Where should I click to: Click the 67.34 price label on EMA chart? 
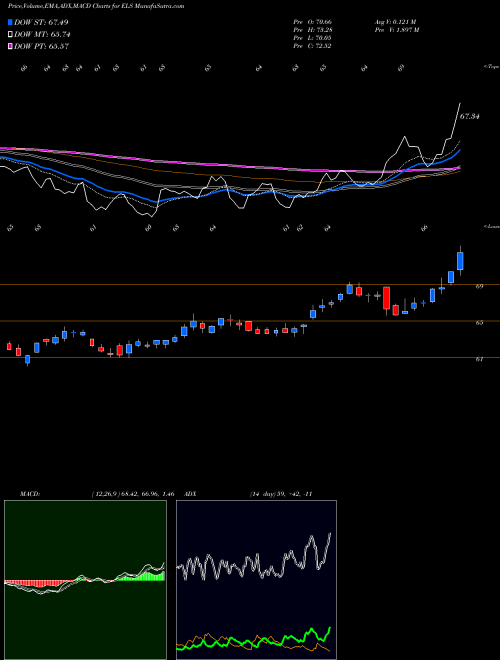coord(470,117)
